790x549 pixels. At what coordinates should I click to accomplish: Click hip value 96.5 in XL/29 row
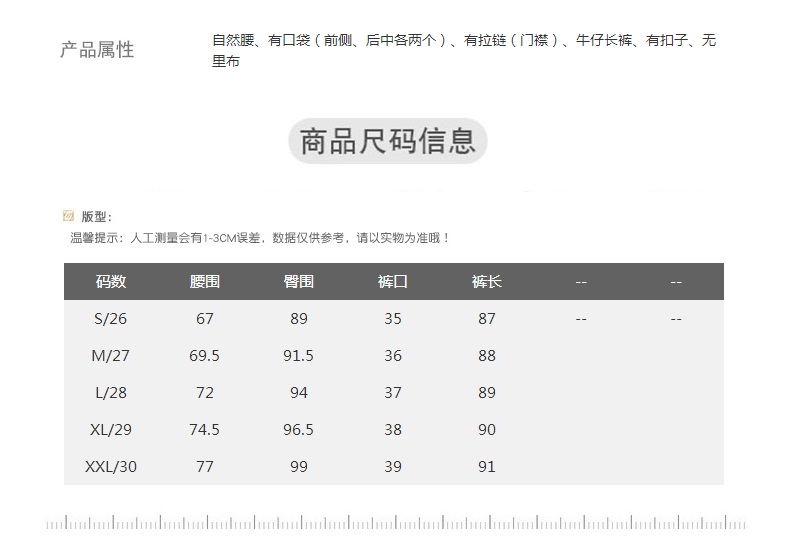click(298, 430)
